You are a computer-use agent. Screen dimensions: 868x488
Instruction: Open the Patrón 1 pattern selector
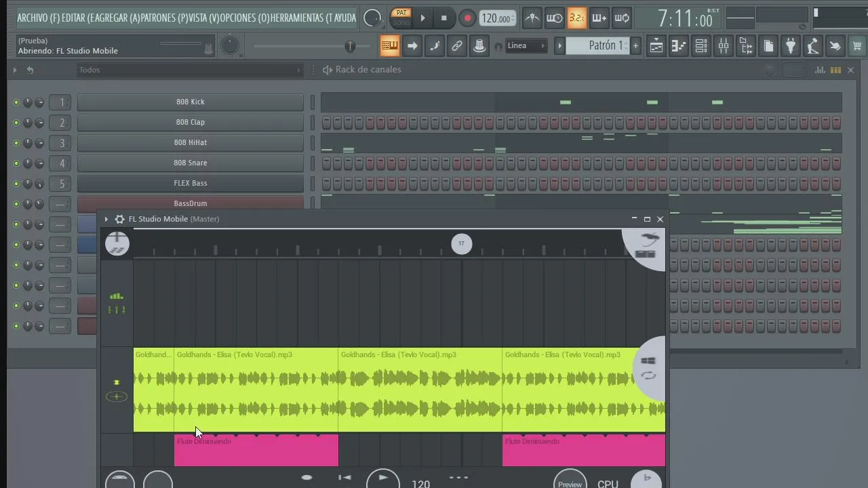[x=597, y=45]
